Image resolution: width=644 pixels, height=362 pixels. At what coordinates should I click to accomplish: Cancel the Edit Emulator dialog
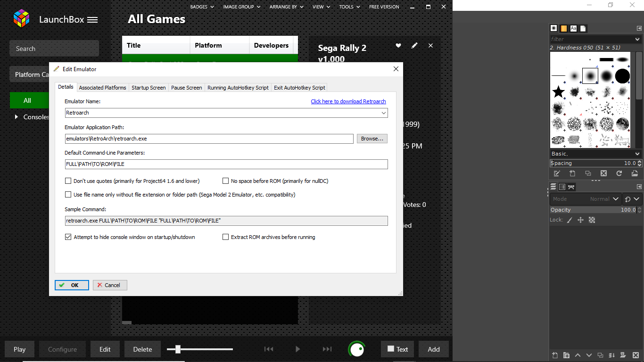point(110,285)
